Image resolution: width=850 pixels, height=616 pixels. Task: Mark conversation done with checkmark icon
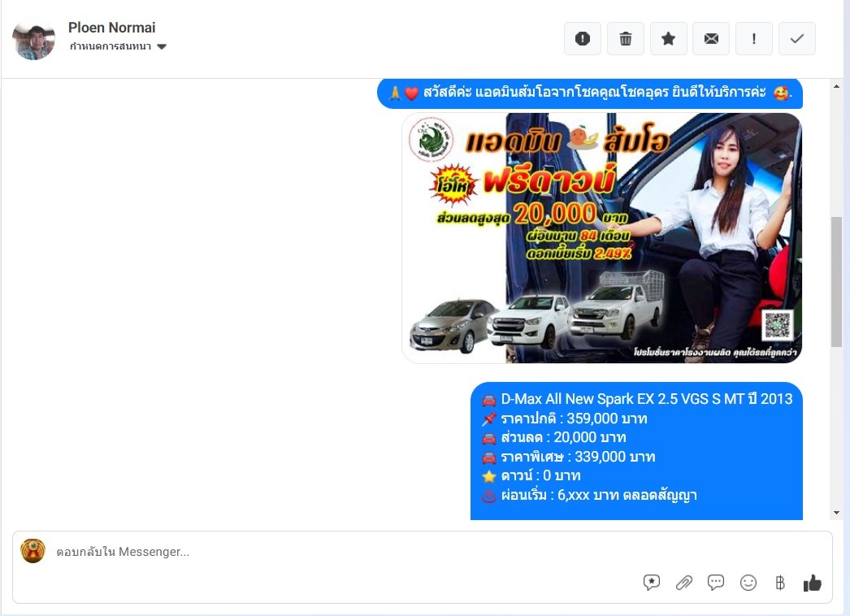[x=797, y=38]
